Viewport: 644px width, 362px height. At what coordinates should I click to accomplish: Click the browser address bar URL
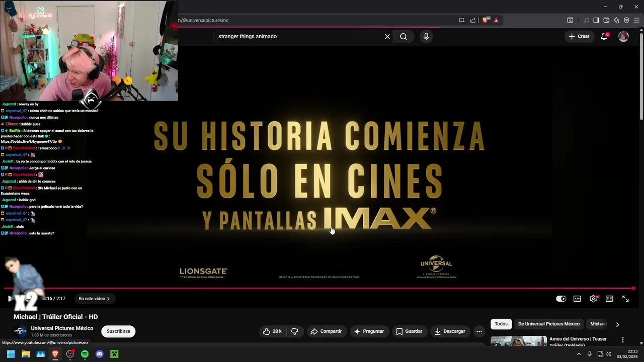pyautogui.click(x=203, y=20)
